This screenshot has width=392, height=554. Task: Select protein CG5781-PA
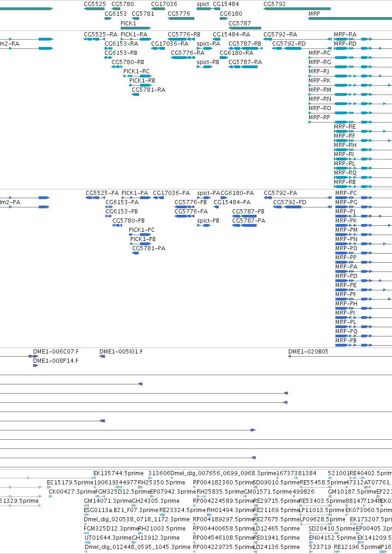pos(149,248)
